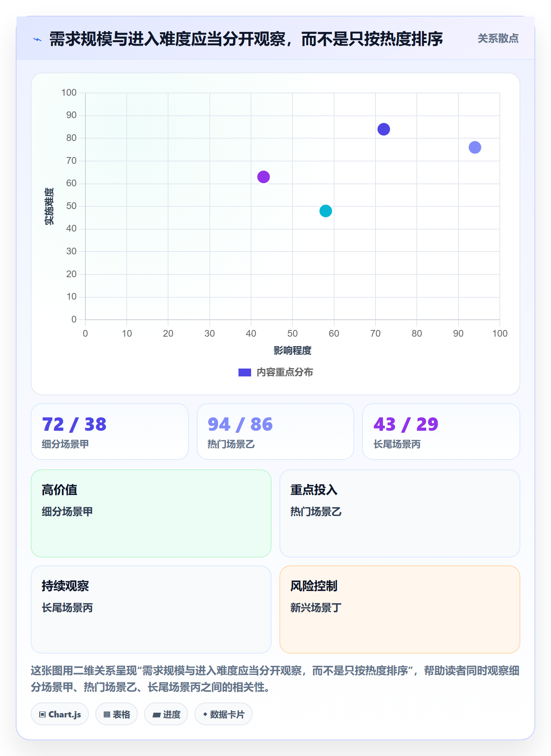Click the diamond icon in 数据卡片 chip
The image size is (551, 756).
click(x=205, y=714)
